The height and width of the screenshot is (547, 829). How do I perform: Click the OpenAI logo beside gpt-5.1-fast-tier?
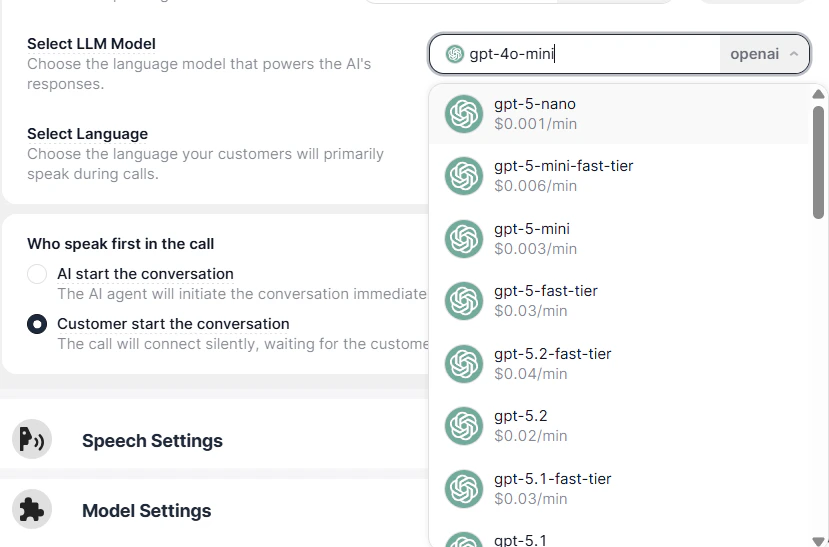(464, 489)
